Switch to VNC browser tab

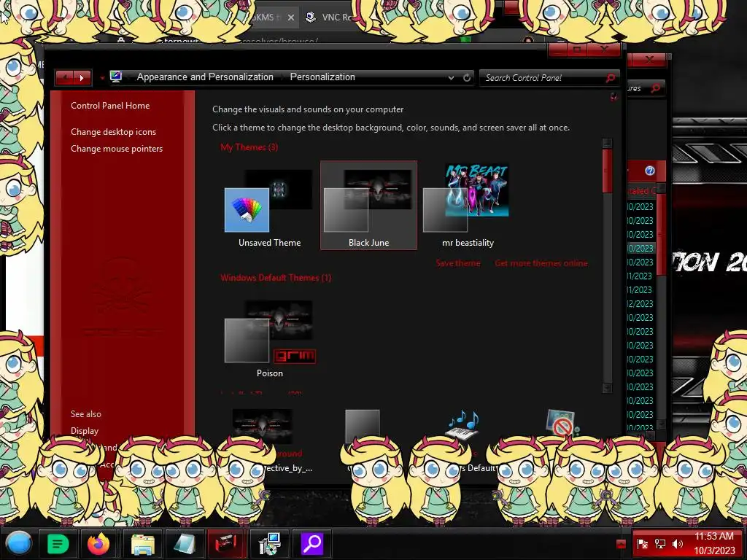coord(328,17)
